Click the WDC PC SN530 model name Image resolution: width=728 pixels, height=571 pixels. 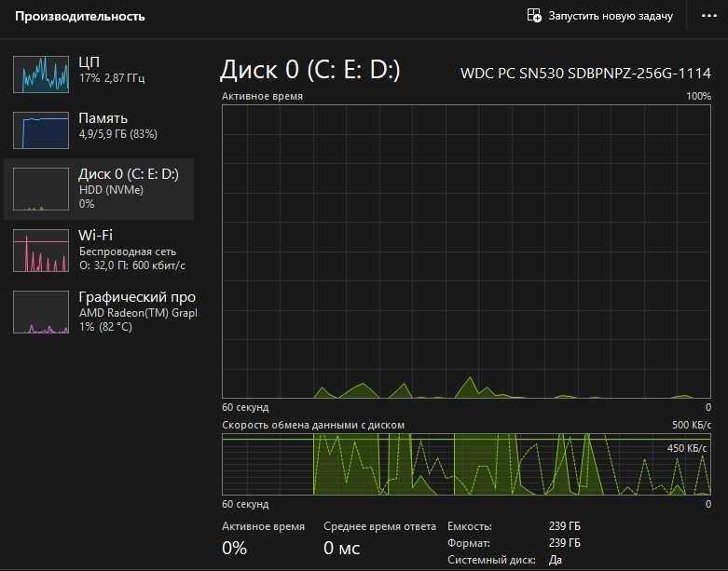[585, 74]
